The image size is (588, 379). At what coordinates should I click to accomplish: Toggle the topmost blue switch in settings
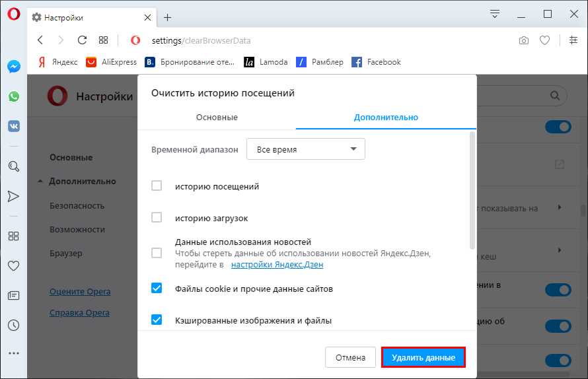pyautogui.click(x=558, y=127)
